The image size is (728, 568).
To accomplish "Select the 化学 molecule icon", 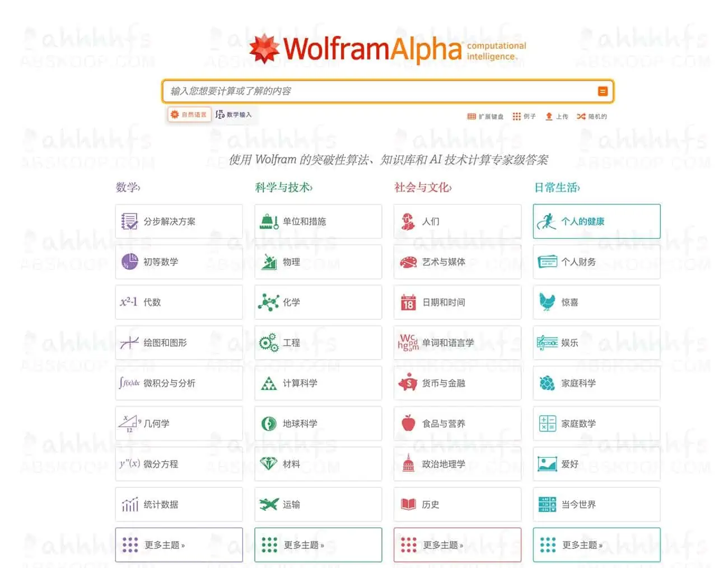I will pyautogui.click(x=269, y=302).
